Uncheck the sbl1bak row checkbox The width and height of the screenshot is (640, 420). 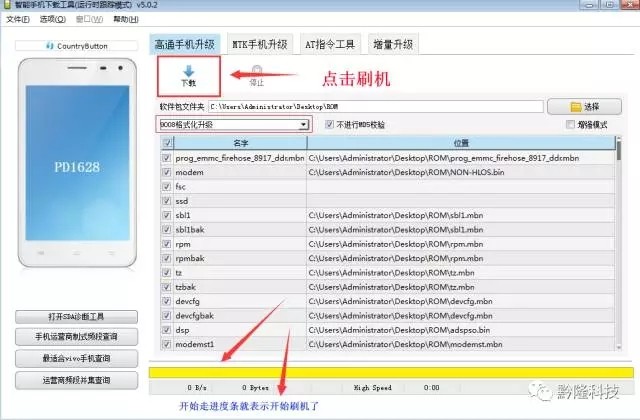[x=167, y=229]
